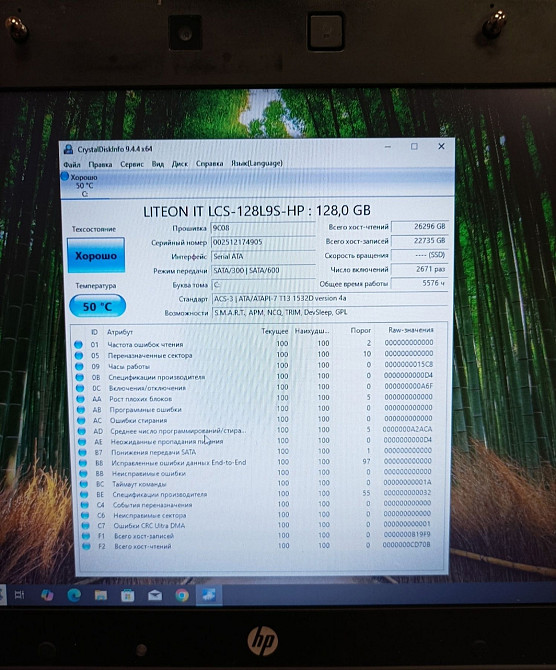This screenshot has height=670, width=556.
Task: Click status icon of attribute AB
Action: point(81,410)
